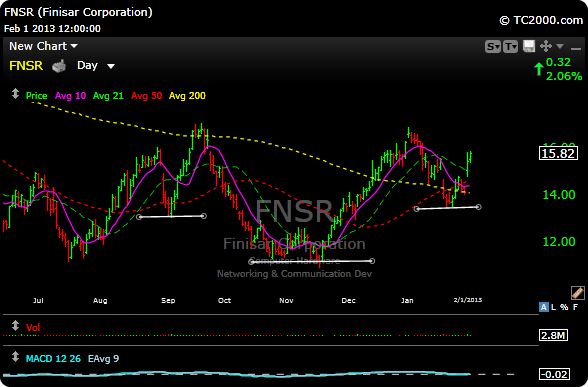Click the Jul date axis label
588x387 pixels.
[x=38, y=300]
